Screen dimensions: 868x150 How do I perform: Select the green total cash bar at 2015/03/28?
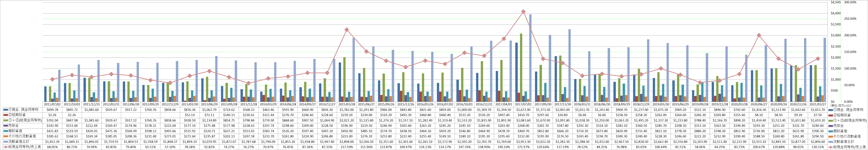pos(344,79)
